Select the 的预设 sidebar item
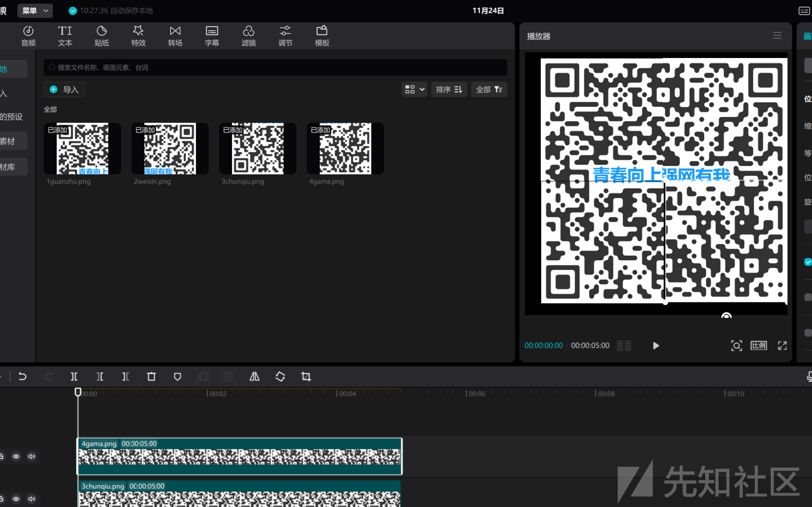This screenshot has width=812, height=507. 11,117
